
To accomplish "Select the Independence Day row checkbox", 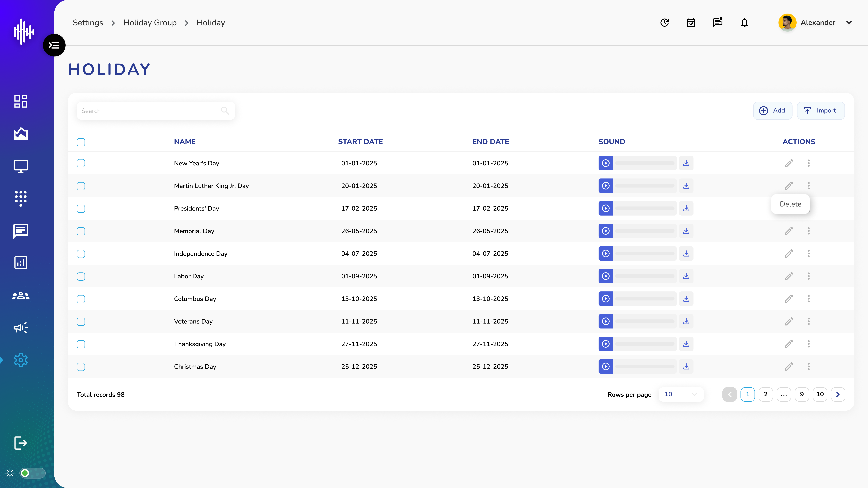I will (x=81, y=254).
